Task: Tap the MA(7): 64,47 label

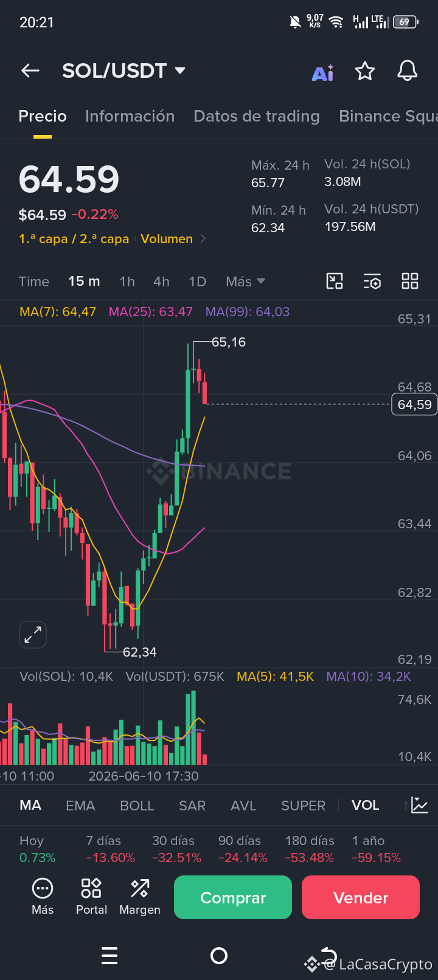Action: click(x=58, y=312)
